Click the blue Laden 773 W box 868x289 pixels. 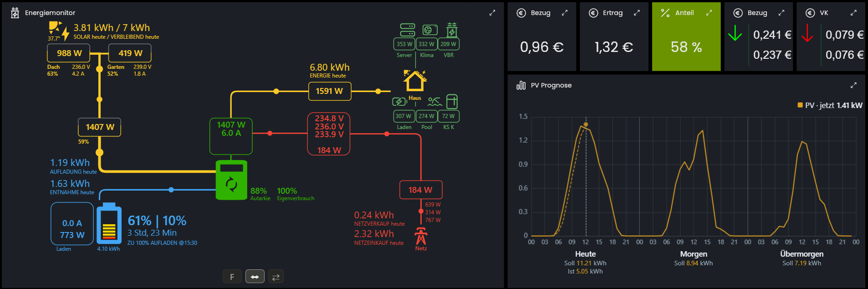coord(72,224)
